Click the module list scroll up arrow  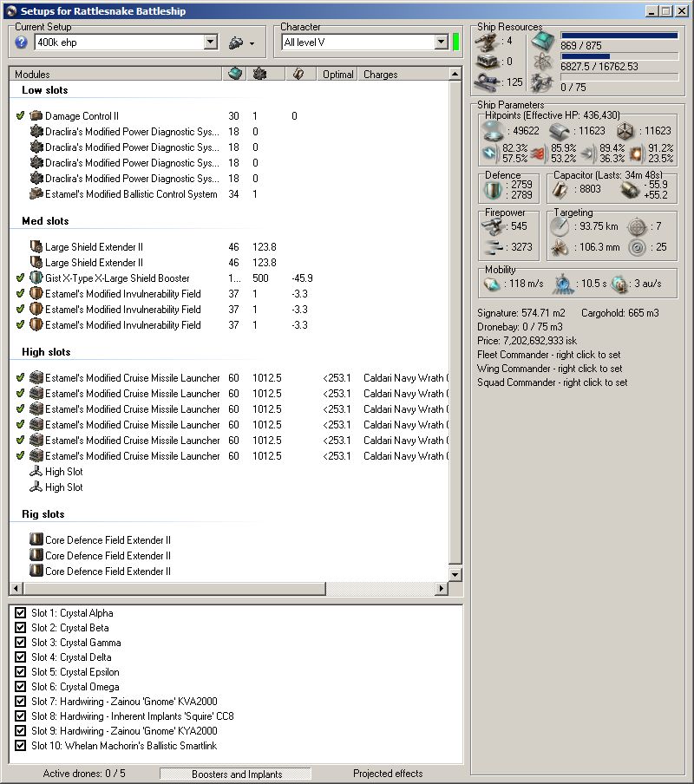click(x=455, y=74)
